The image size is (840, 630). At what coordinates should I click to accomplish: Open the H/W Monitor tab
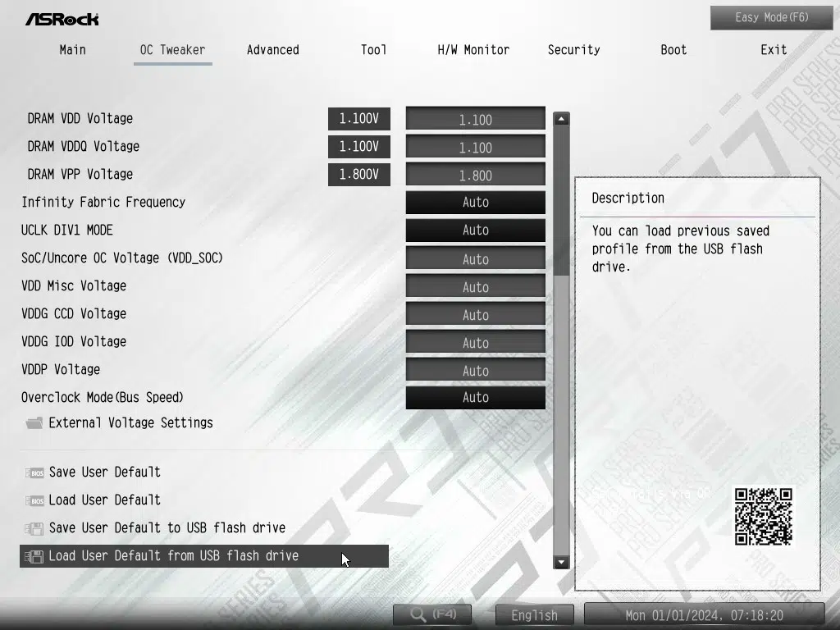pyautogui.click(x=473, y=50)
